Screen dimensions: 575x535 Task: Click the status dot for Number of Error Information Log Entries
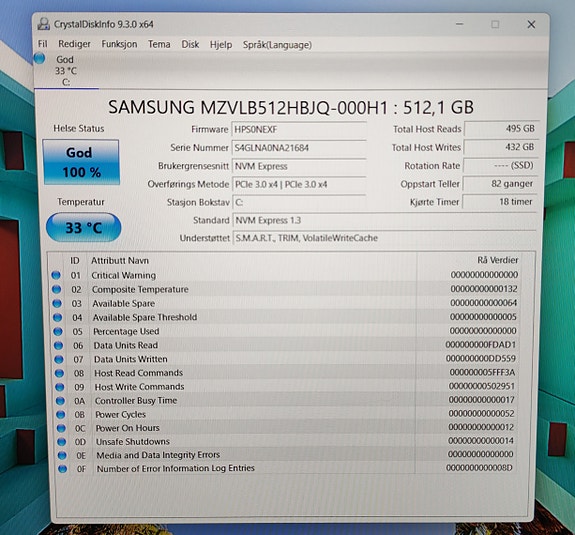click(62, 469)
